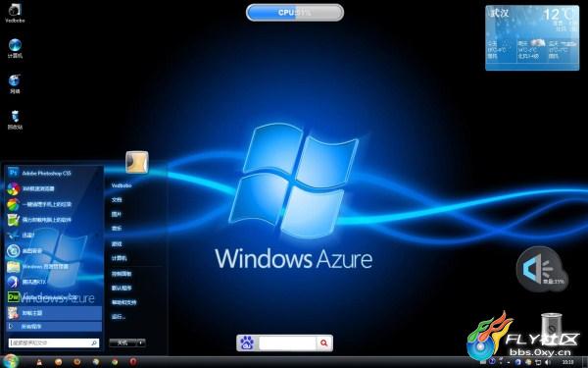Open the 武汉 weather gadget
The width and height of the screenshot is (588, 368).
(532, 37)
